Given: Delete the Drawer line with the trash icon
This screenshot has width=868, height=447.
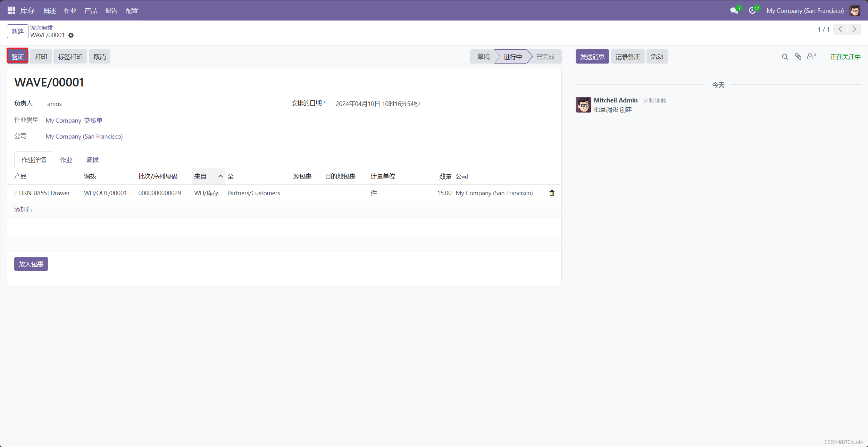Looking at the screenshot, I should click(552, 193).
